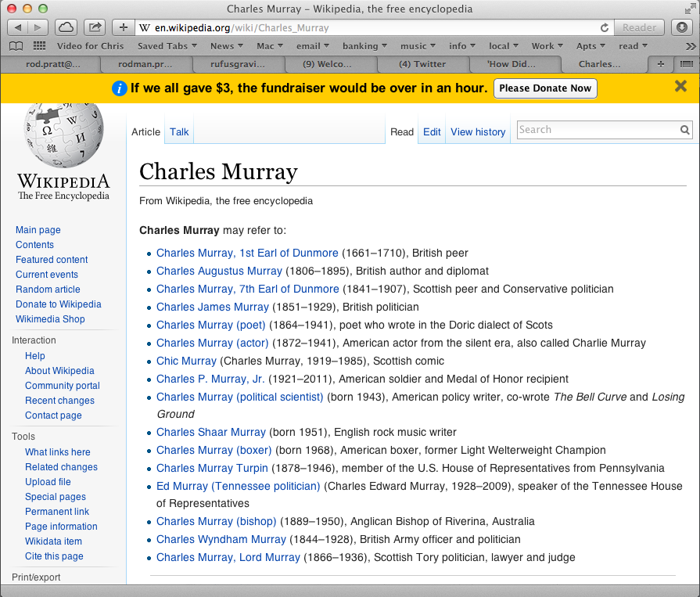Click the magnifier icon in Wikipedia search
The height and width of the screenshot is (597, 700).
(684, 130)
